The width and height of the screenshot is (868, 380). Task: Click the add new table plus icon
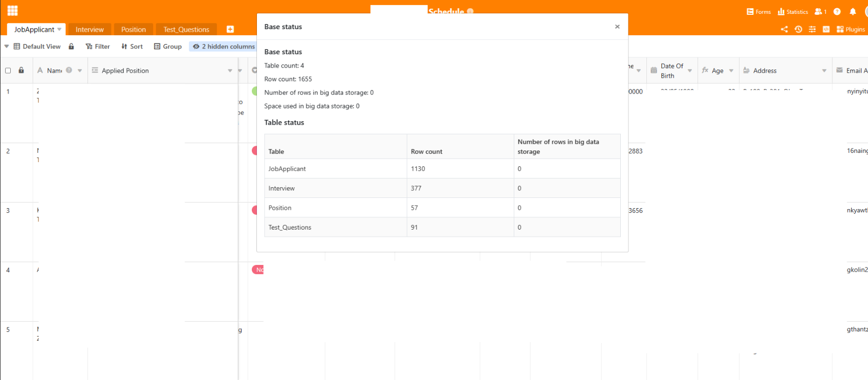(x=230, y=29)
